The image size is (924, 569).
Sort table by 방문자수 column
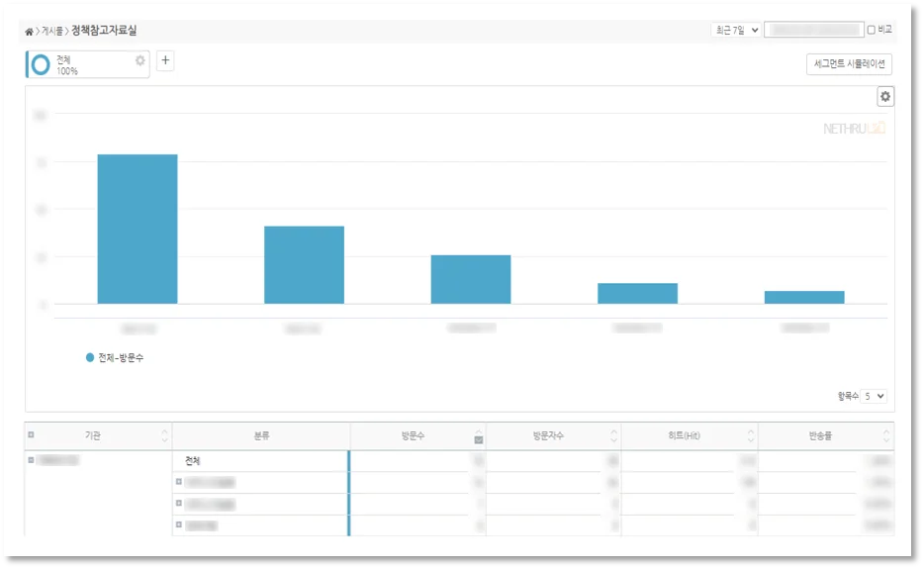(x=614, y=435)
